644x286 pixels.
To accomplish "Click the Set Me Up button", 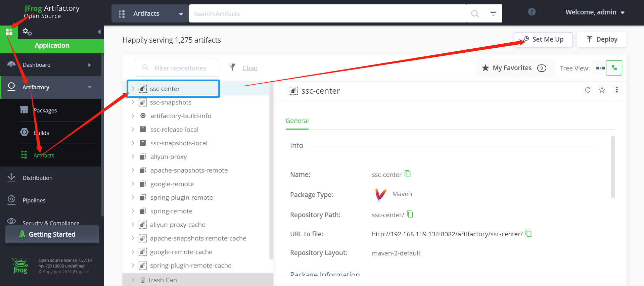I will click(x=543, y=39).
